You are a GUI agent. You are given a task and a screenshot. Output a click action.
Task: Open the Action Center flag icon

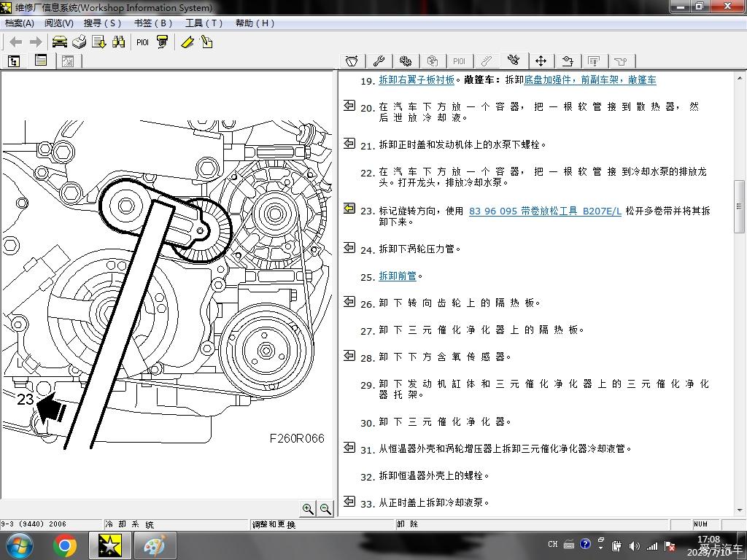point(670,545)
